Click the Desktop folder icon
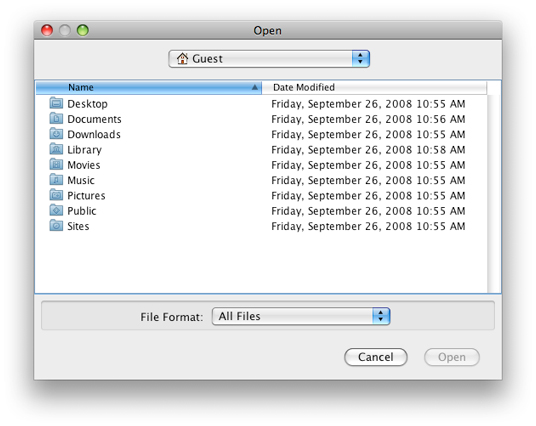 (x=56, y=103)
